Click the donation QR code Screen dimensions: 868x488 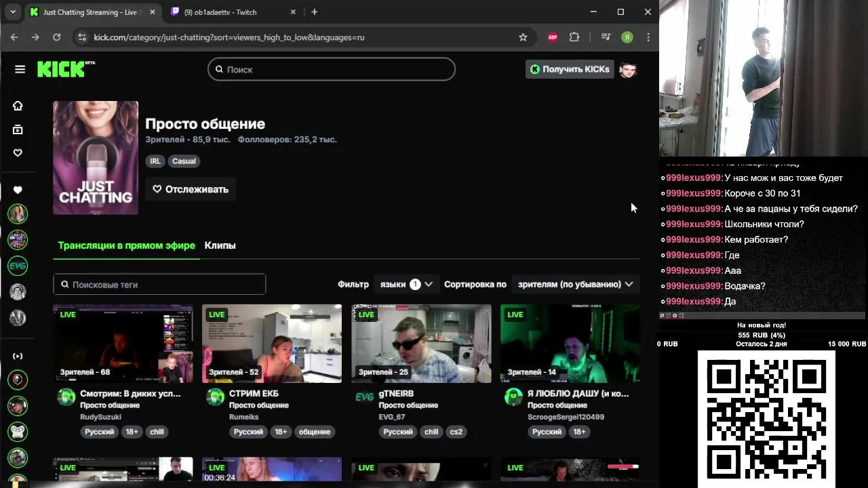(766, 419)
